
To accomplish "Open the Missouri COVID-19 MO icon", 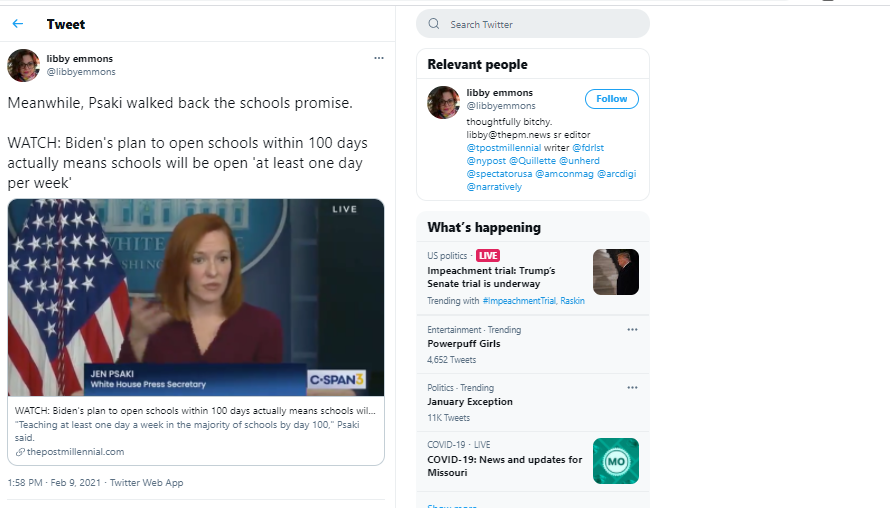I will [616, 461].
